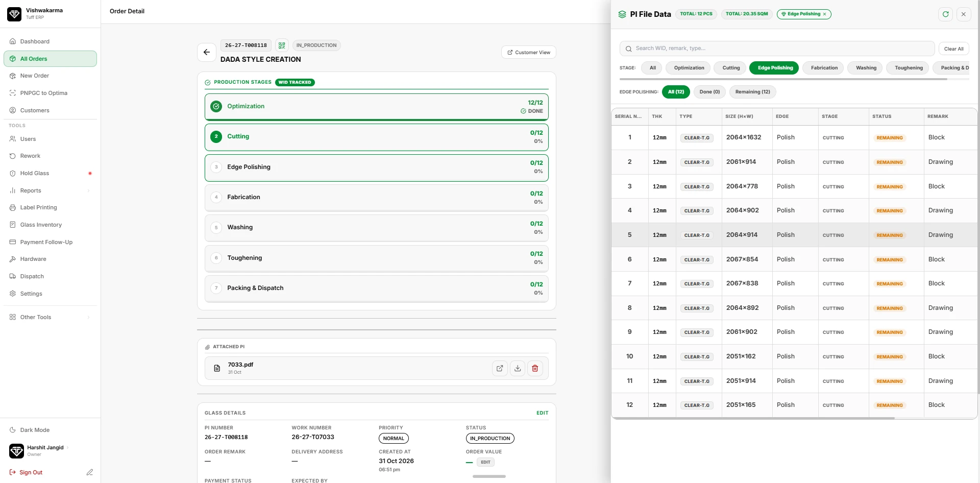Click Clear All in the PI File Data panel
The width and height of the screenshot is (980, 483).
(x=953, y=49)
